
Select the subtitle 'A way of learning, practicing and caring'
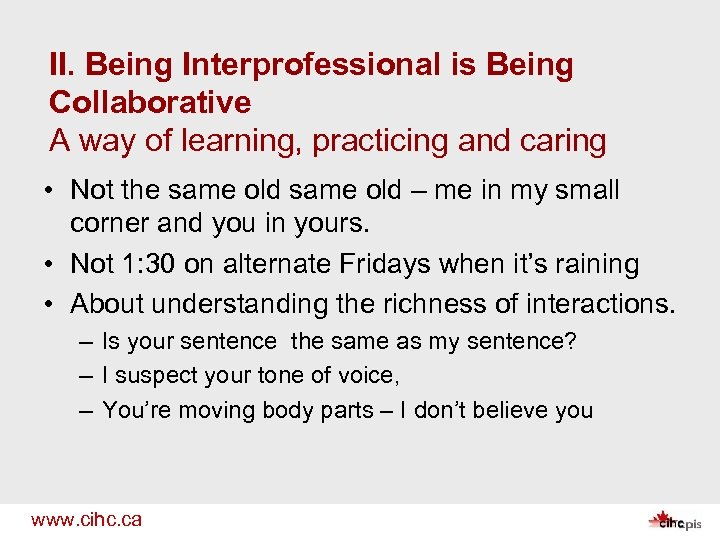(327, 141)
